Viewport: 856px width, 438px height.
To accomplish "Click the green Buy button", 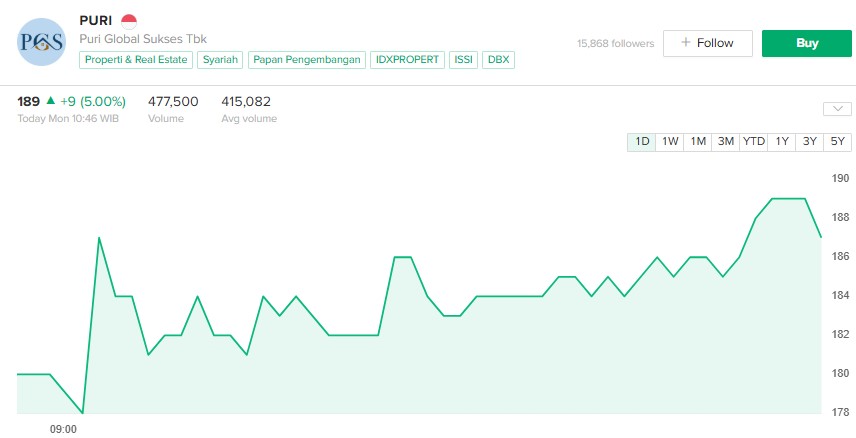I will point(806,43).
